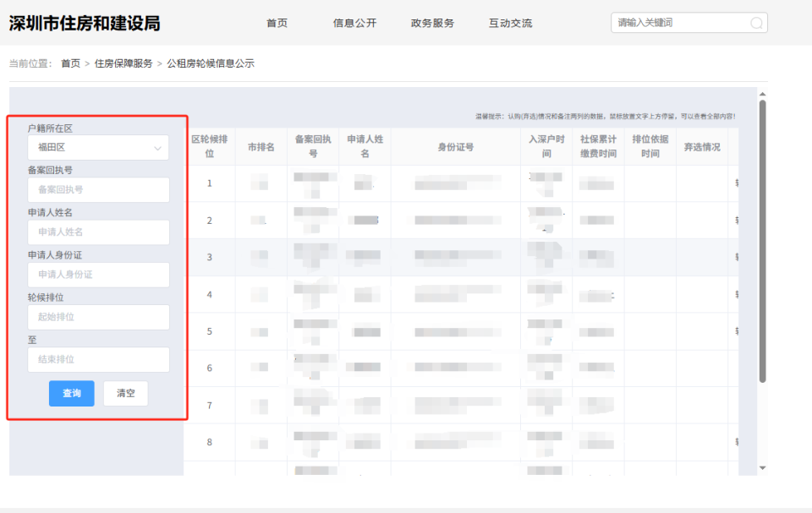
Task: Open the 公租房轮候信息公示 breadcrumb link
Action: point(211,63)
